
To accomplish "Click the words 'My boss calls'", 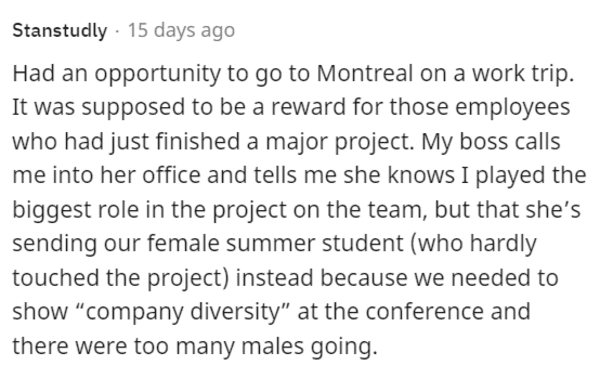I will click(491, 142).
